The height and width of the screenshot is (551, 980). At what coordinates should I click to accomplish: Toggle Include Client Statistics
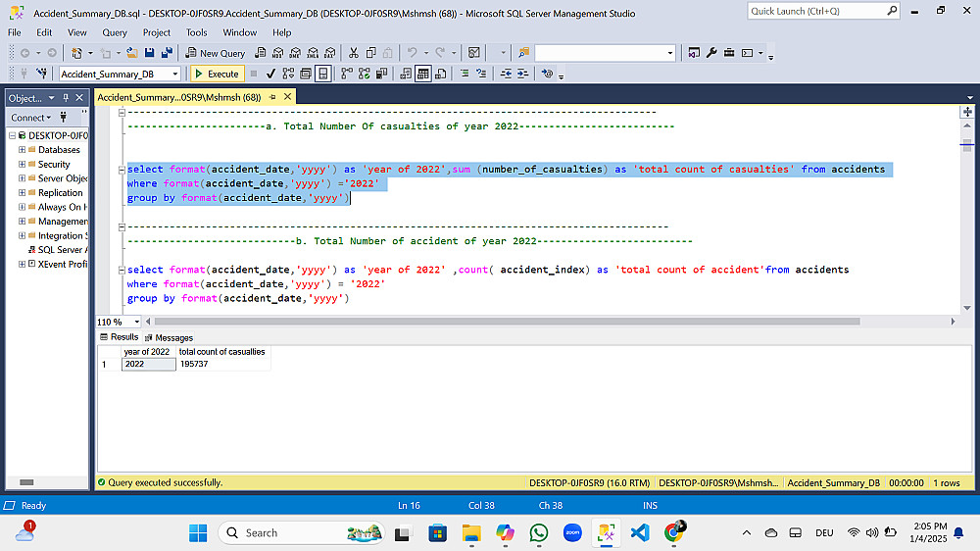pos(381,74)
